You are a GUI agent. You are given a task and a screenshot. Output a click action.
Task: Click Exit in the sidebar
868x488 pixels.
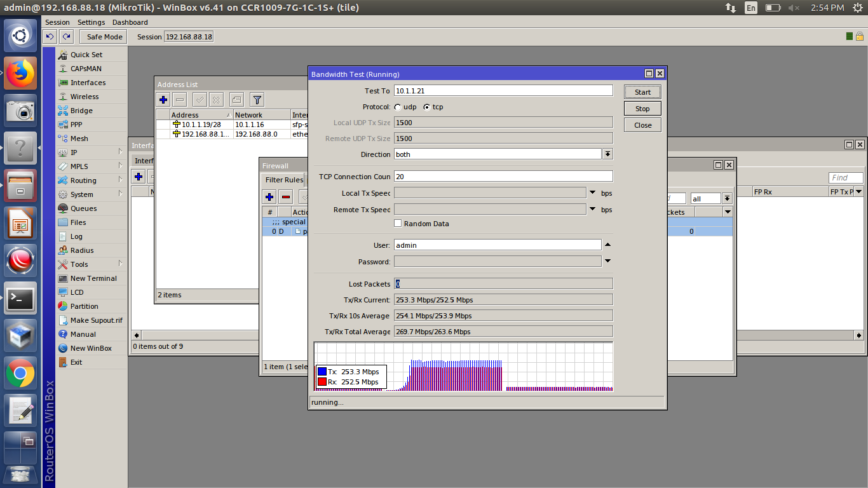pos(76,362)
